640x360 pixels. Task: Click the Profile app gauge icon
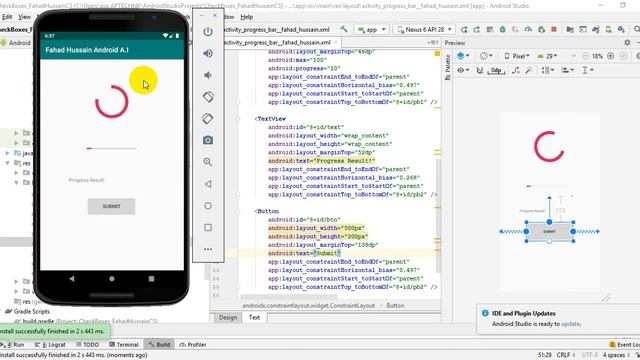pyautogui.click(x=528, y=29)
